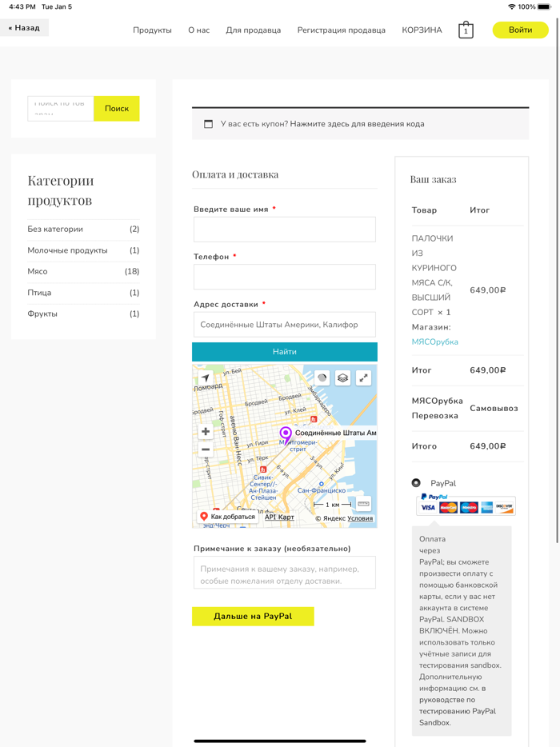Viewport: 560px width, 747px height.
Task: Click the Введите ваше имя input field
Action: 284,230
